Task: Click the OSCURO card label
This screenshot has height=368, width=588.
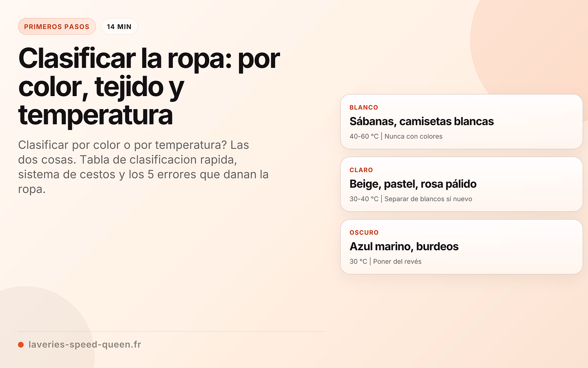Action: [x=364, y=233]
